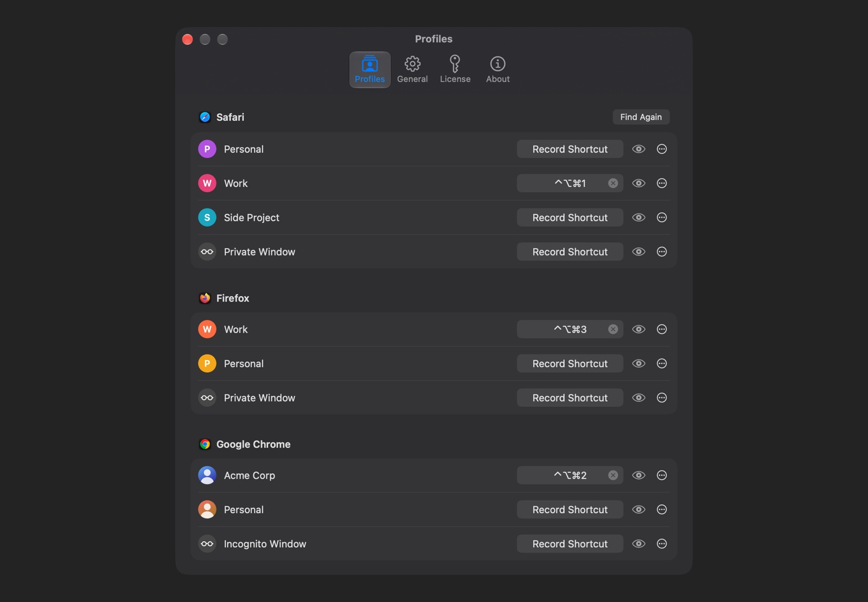Record shortcut for Firefox Personal profile
This screenshot has height=602, width=868.
coord(570,363)
